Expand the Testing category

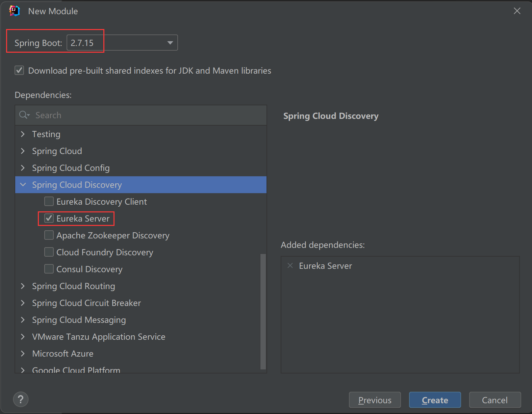click(x=23, y=134)
